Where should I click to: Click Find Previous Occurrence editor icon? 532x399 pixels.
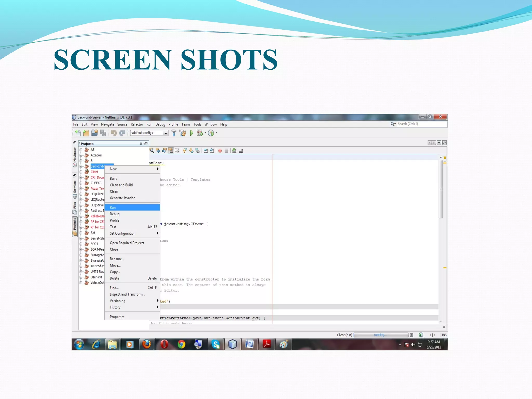tap(158, 151)
